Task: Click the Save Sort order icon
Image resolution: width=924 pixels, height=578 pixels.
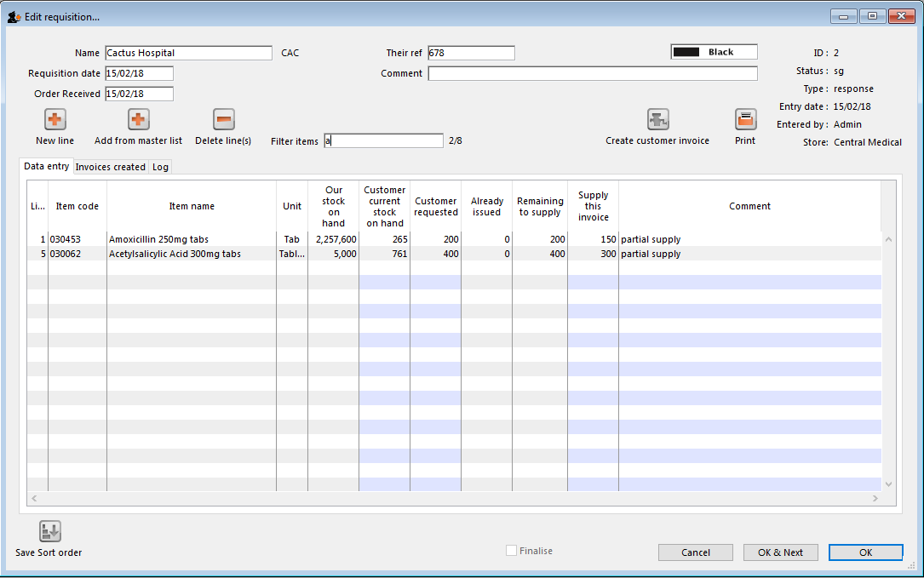Action: (50, 531)
